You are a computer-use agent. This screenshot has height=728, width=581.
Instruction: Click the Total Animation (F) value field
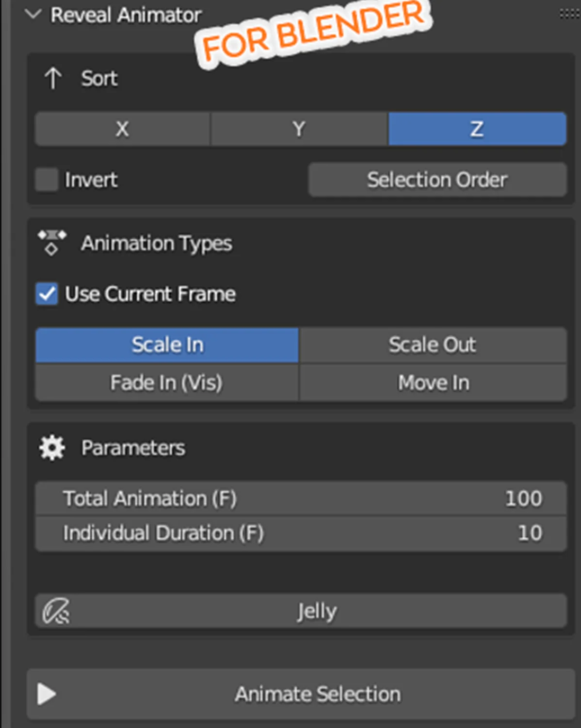coord(301,498)
